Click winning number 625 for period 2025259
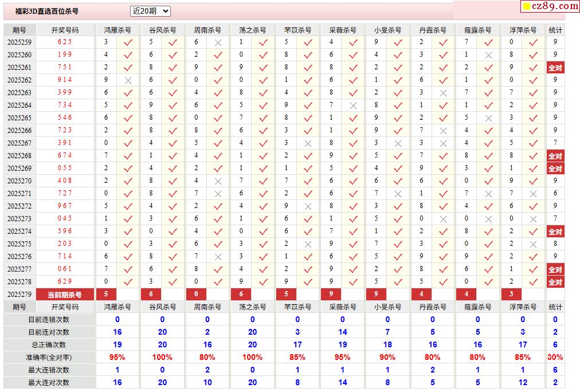Image resolution: width=580 pixels, height=392 pixels. 65,42
